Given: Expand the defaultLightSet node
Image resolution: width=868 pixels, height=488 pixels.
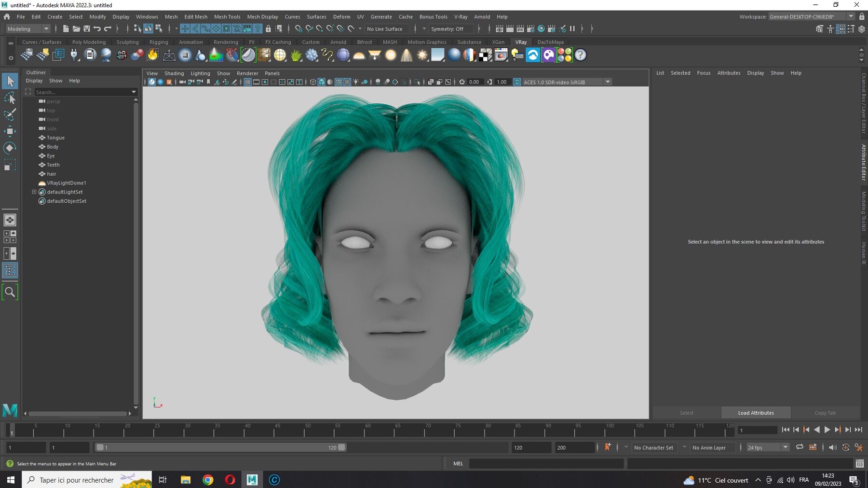Looking at the screenshot, I should (x=34, y=192).
